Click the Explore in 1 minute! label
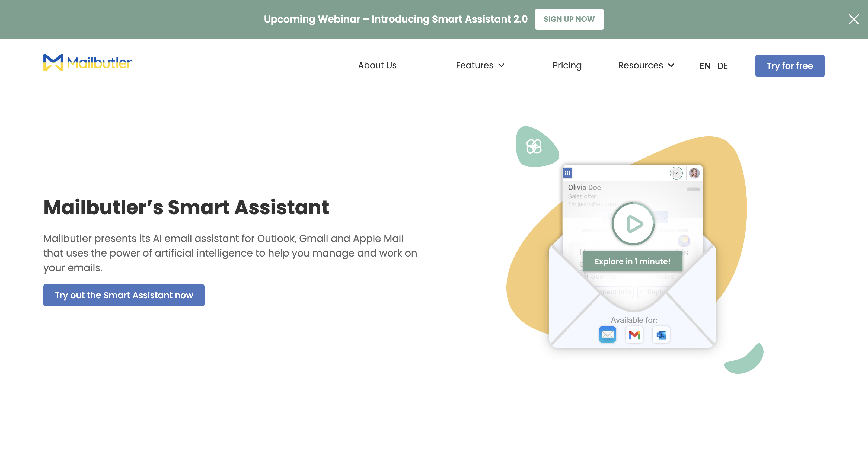The height and width of the screenshot is (461, 868). click(x=633, y=261)
